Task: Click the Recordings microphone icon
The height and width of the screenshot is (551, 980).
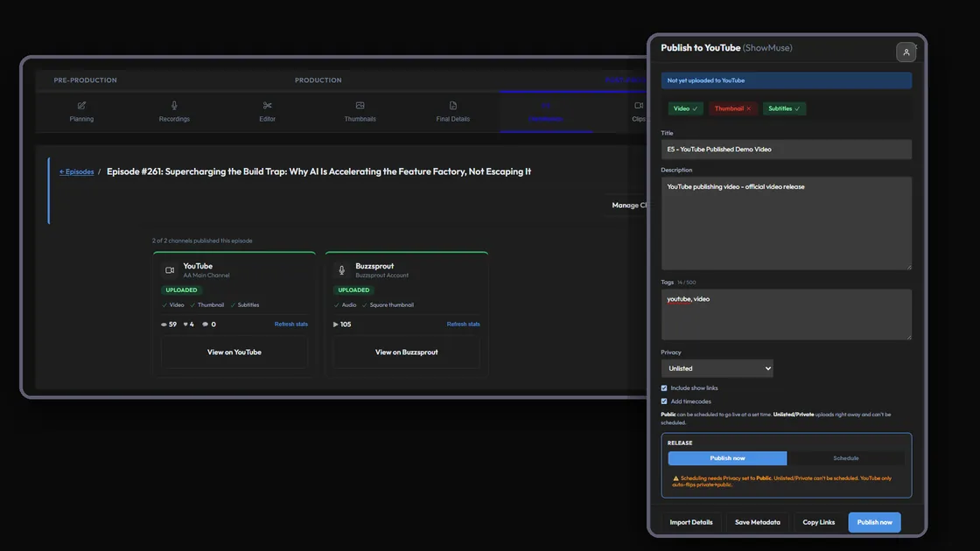Action: 174,106
